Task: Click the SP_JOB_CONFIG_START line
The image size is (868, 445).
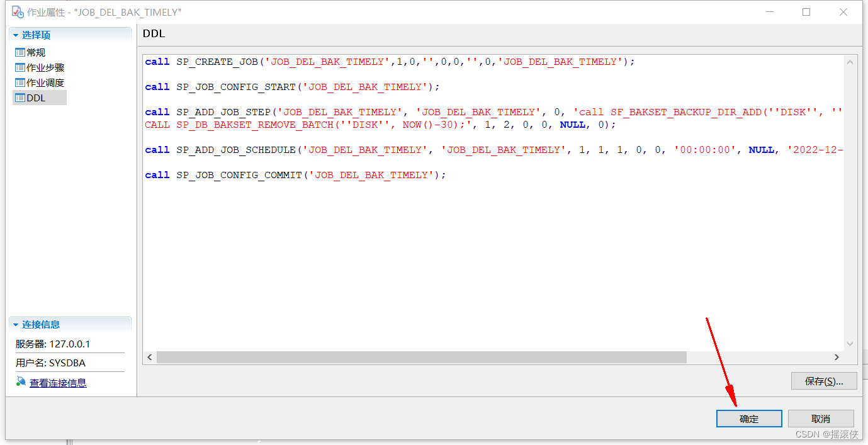Action: click(x=293, y=87)
